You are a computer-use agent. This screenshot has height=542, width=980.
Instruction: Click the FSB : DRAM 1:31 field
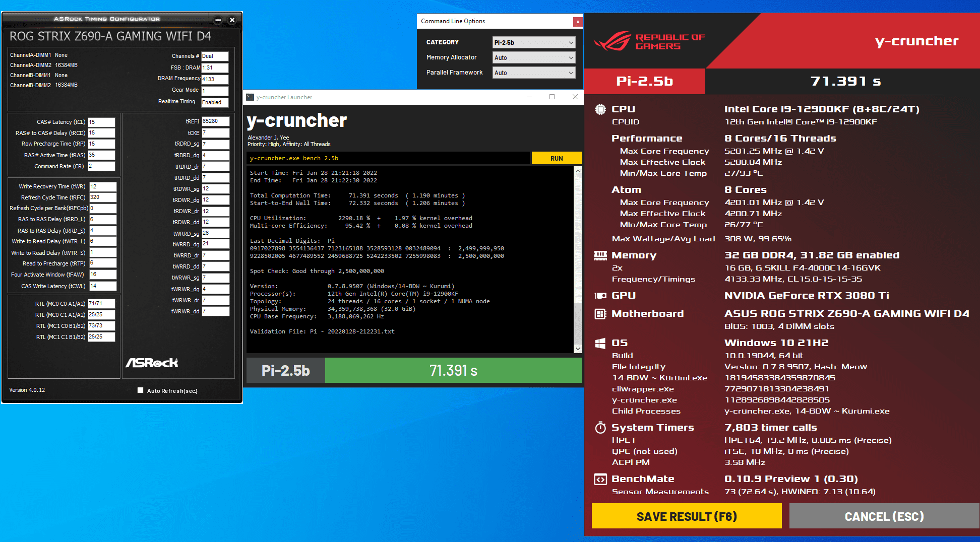(x=215, y=67)
